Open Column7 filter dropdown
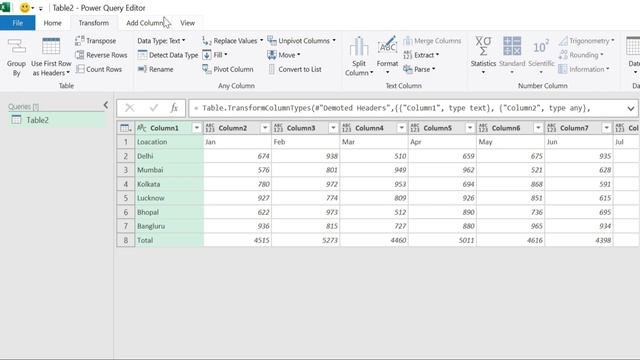This screenshot has height=360, width=640. [607, 128]
